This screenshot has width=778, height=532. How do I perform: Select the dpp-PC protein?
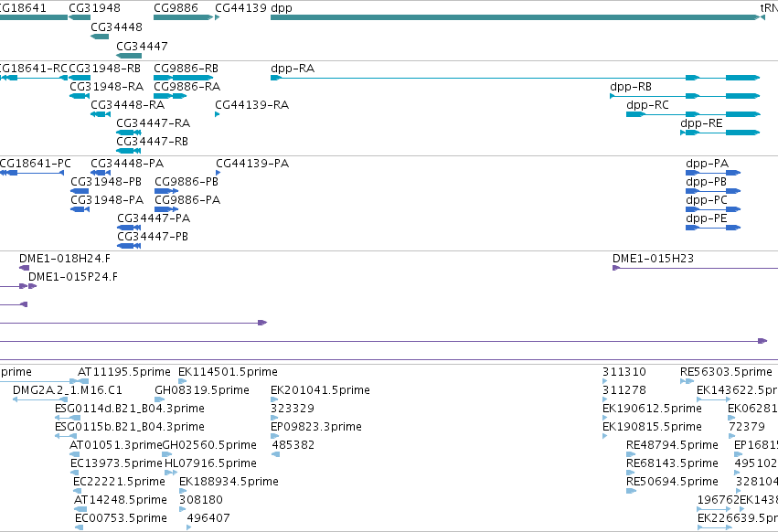click(x=713, y=209)
